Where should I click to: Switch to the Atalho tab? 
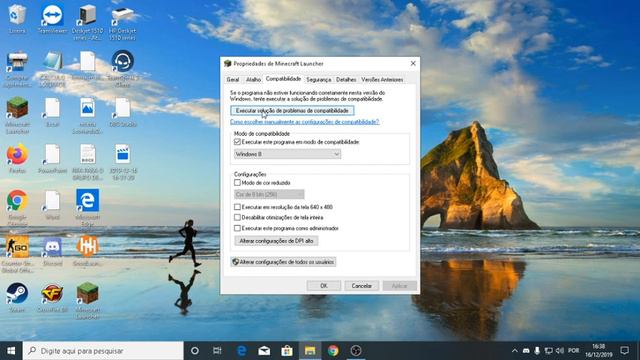(253, 80)
